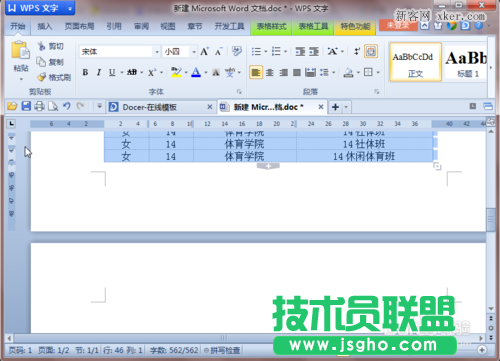Click the vertical scrollbar thumb
The height and width of the screenshot is (361, 500).
pos(490,219)
